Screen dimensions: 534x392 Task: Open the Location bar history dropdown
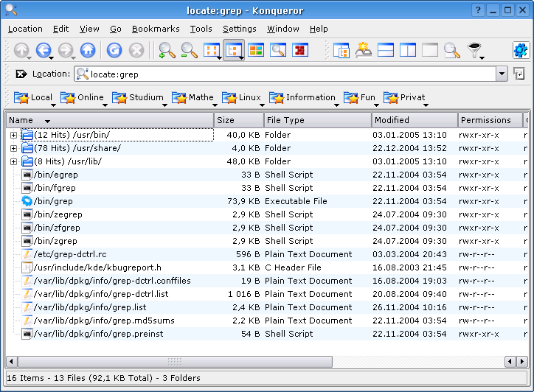[502, 74]
